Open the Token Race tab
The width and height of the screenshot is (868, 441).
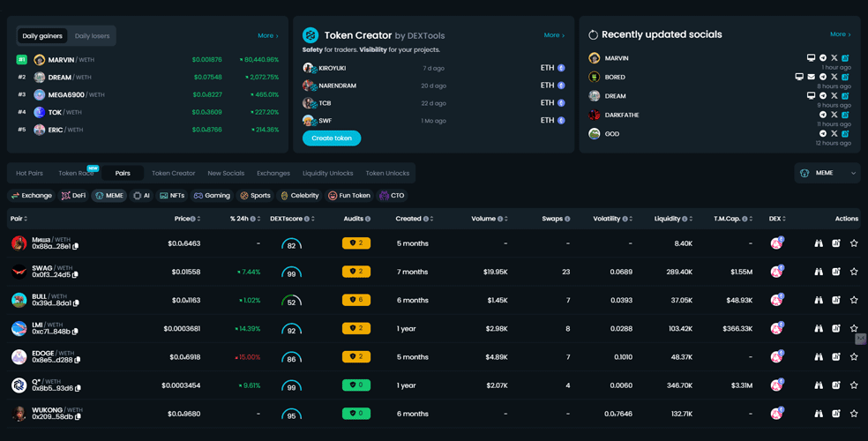click(x=76, y=173)
